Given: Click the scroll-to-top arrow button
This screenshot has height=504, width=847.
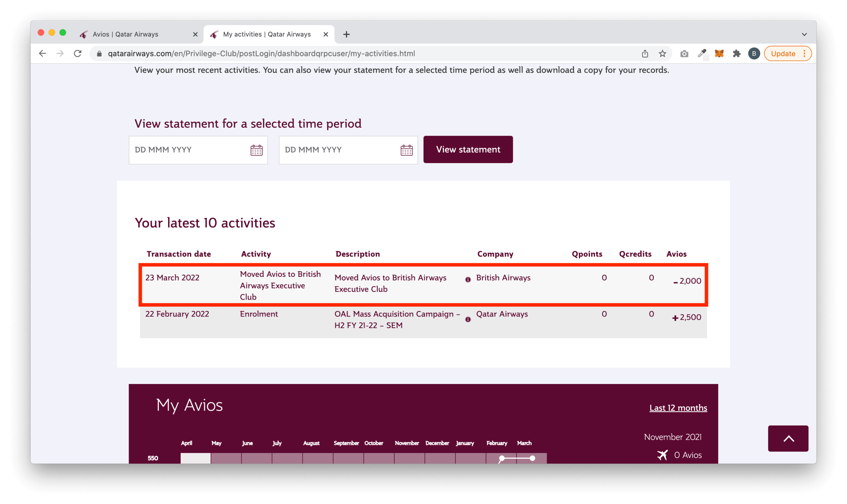Looking at the screenshot, I should click(788, 438).
